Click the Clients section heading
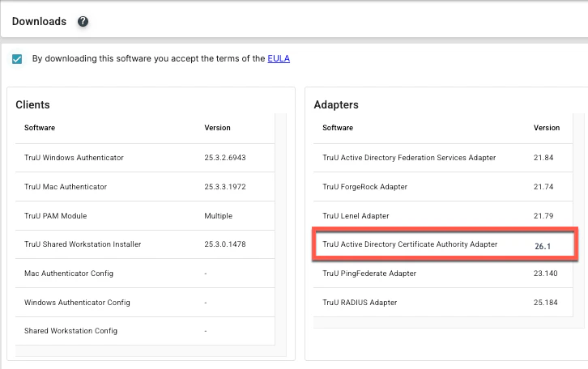This screenshot has width=588, height=369. point(32,104)
